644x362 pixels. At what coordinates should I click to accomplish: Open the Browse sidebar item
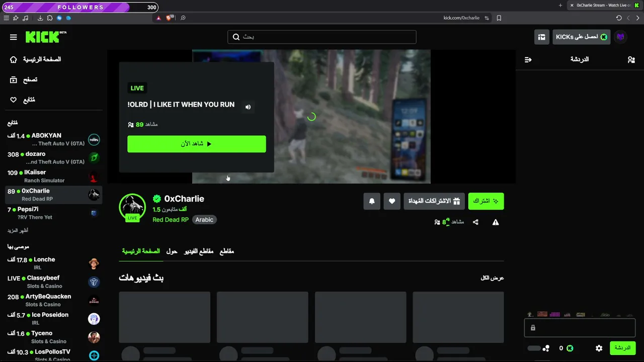24,79
